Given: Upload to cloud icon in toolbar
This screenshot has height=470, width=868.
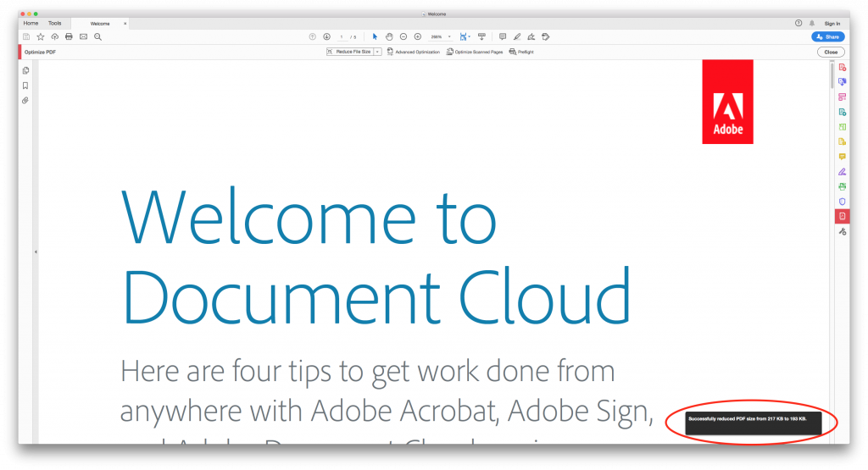Looking at the screenshot, I should click(x=55, y=36).
